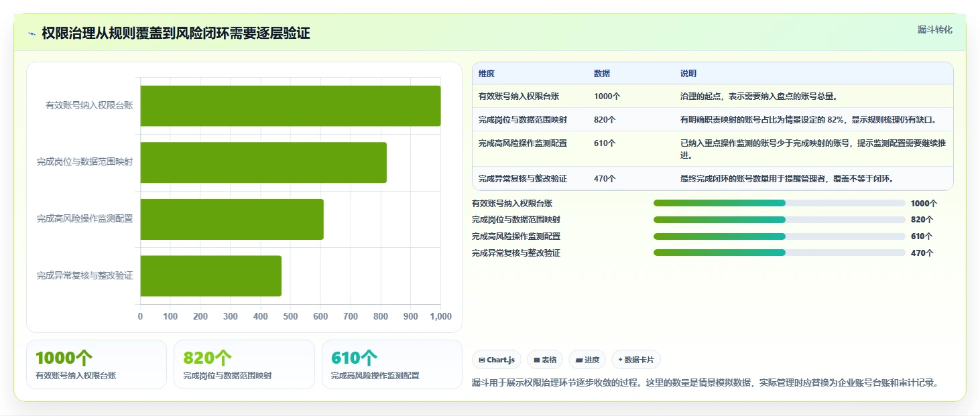980x416 pixels.
Task: Select the Chart.js chip
Action: [x=497, y=360]
